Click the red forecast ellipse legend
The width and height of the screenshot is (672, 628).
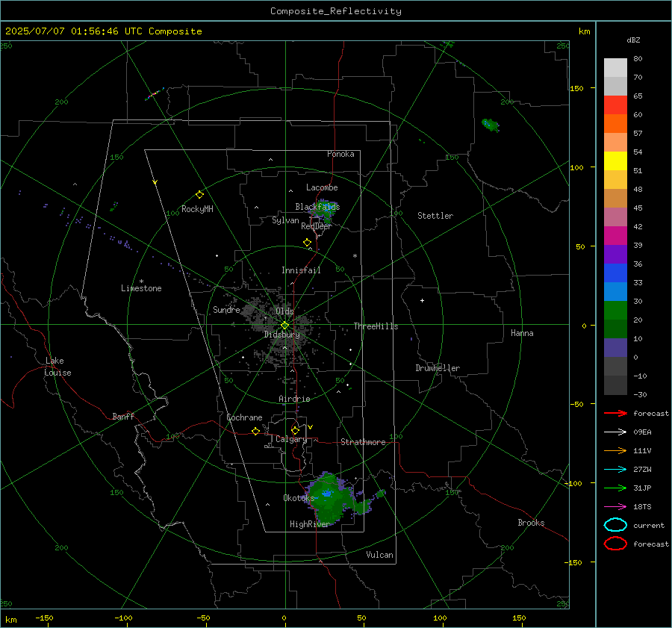[x=615, y=544]
